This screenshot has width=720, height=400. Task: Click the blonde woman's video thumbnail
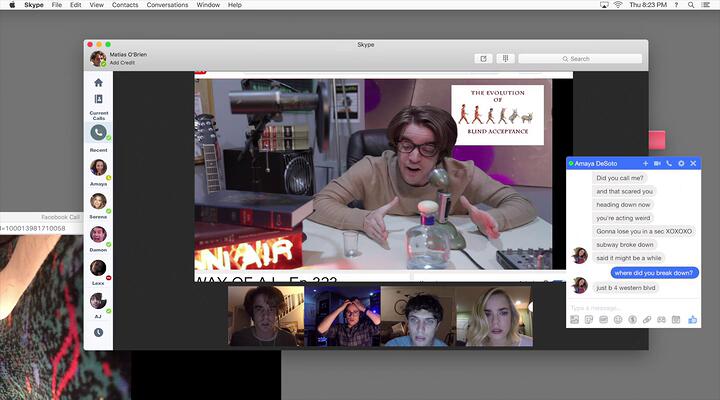point(494,316)
